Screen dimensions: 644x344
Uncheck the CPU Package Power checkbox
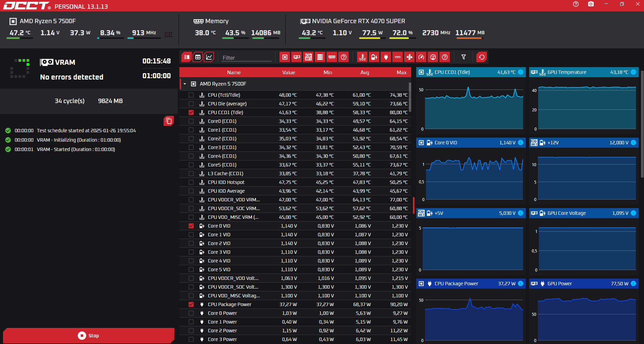click(x=191, y=304)
